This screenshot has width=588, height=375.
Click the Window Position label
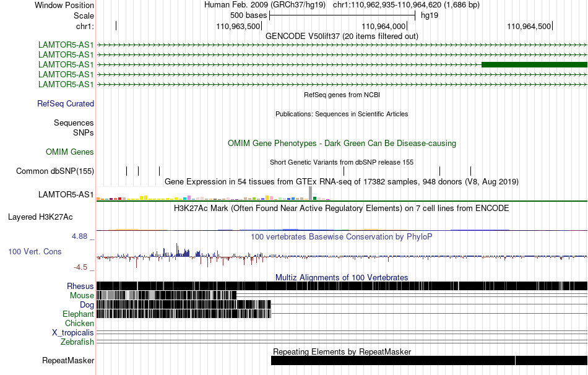pos(64,5)
